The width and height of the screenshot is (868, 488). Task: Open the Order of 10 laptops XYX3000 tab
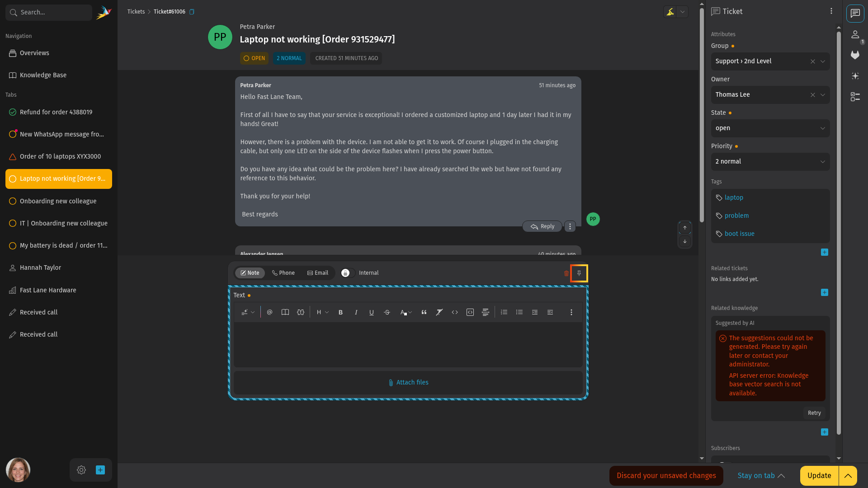[59, 156]
